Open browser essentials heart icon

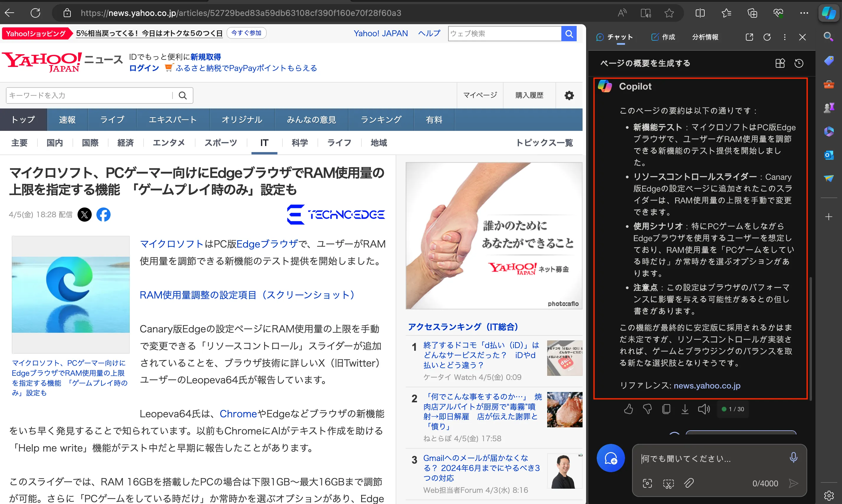click(x=778, y=13)
